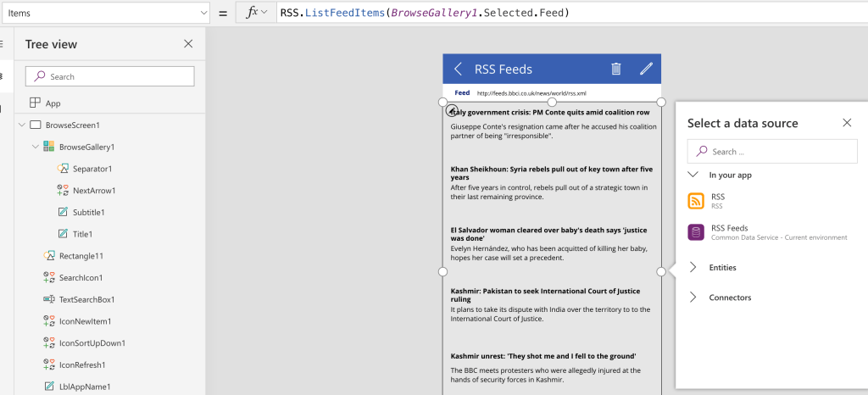The image size is (868, 395).
Task: Open the fx function dropdown
Action: (x=256, y=12)
